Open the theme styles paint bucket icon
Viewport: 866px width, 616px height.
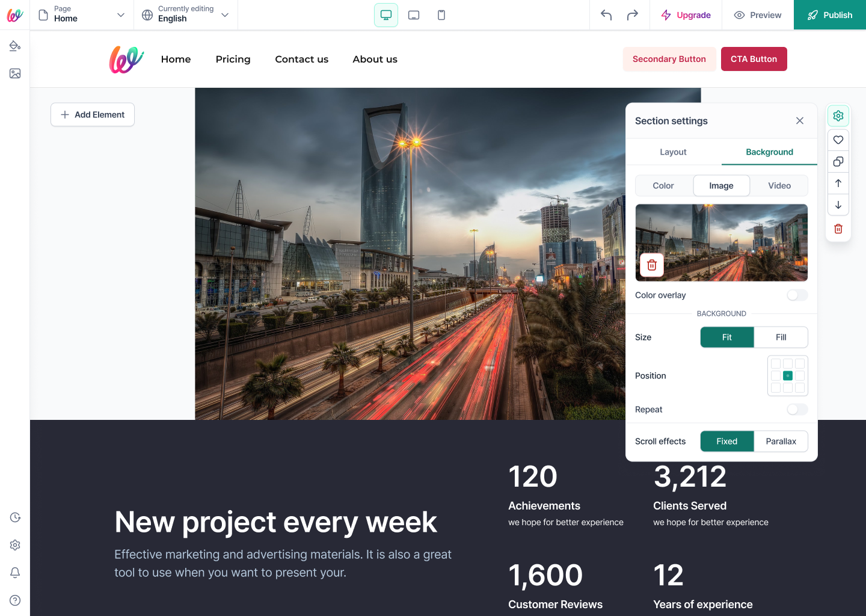[x=15, y=46]
